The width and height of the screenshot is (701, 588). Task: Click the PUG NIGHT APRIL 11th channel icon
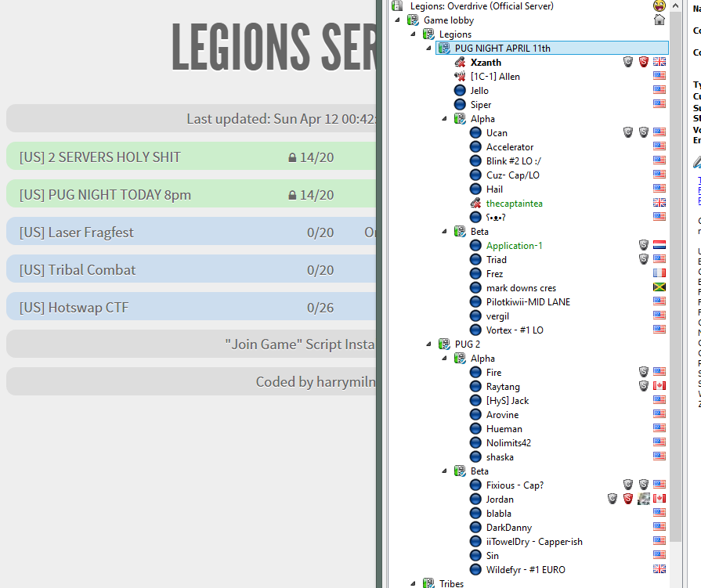pos(444,49)
